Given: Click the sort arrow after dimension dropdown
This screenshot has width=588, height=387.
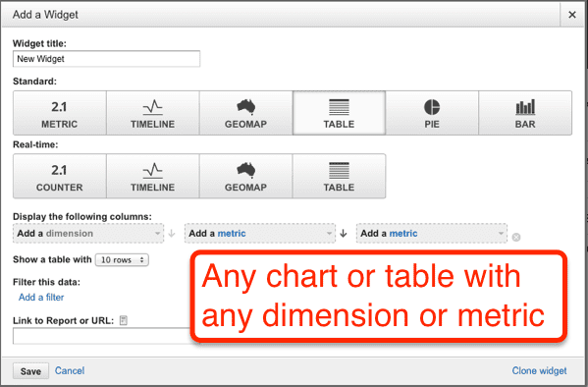Looking at the screenshot, I should (172, 234).
